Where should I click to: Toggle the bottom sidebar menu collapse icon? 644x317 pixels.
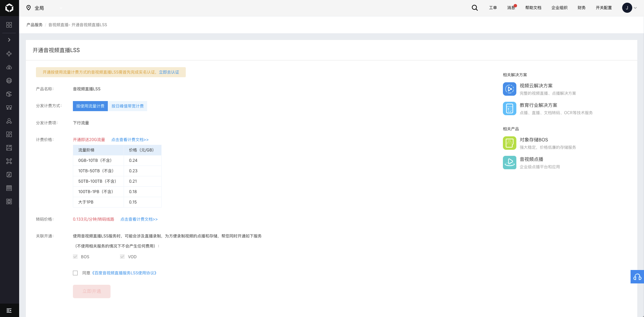(x=9, y=310)
